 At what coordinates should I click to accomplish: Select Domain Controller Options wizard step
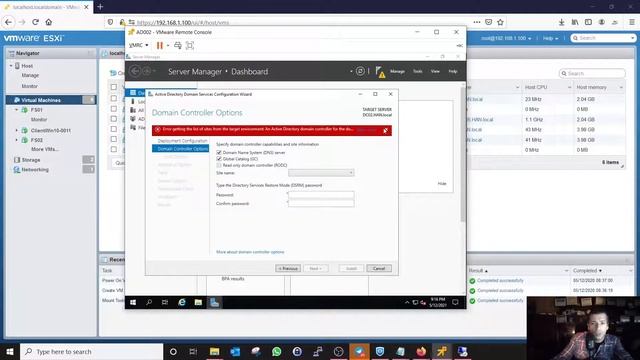180,149
